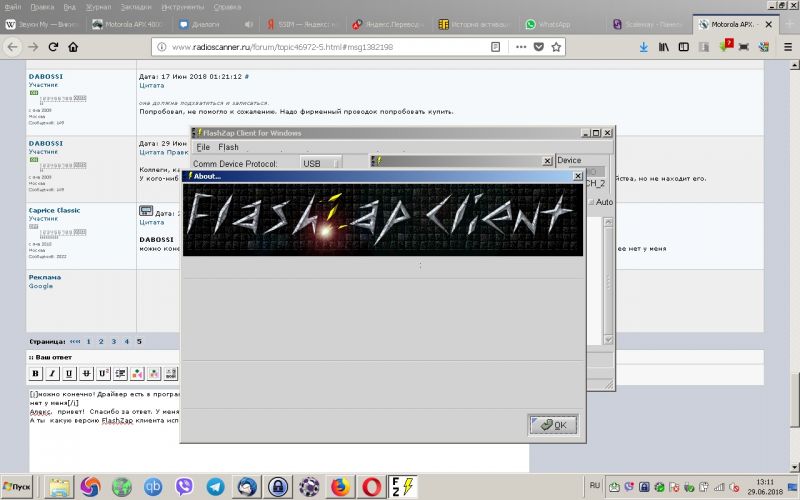Show site information icon in URL bar
Viewport: 800px width, 500px height.
click(162, 47)
